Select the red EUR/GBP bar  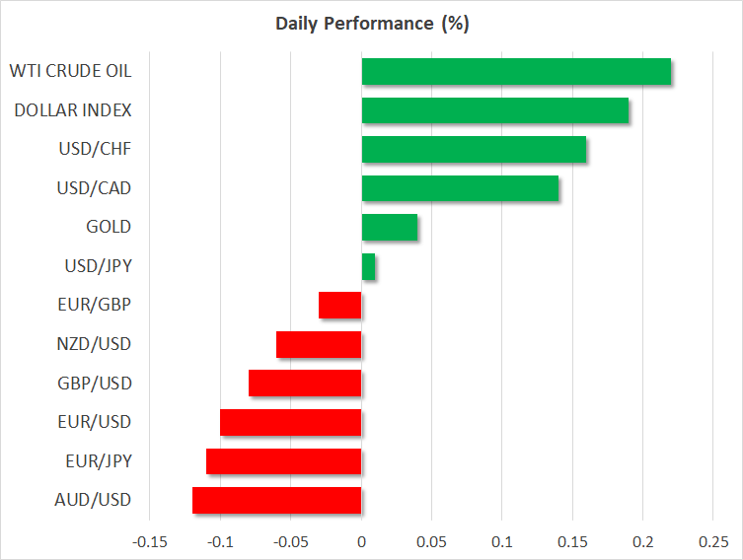(340, 306)
